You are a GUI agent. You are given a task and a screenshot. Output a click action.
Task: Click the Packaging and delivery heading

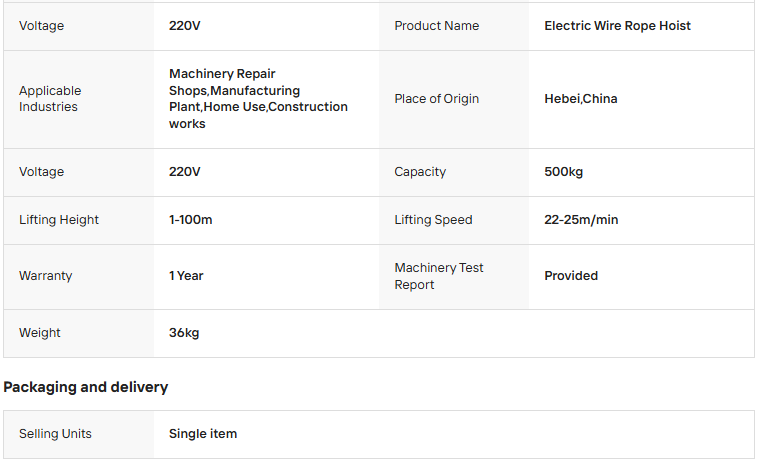[x=86, y=387]
